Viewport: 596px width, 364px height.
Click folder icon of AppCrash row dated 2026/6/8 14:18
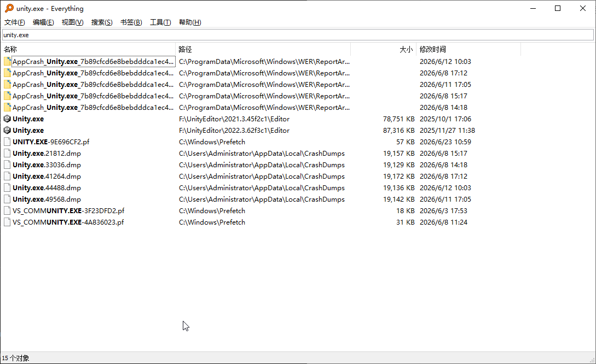click(7, 108)
